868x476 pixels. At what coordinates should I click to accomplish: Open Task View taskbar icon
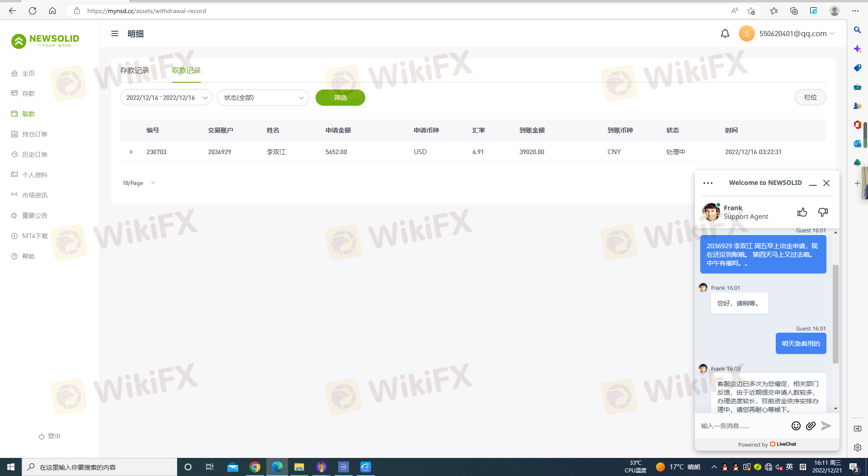[209, 467]
